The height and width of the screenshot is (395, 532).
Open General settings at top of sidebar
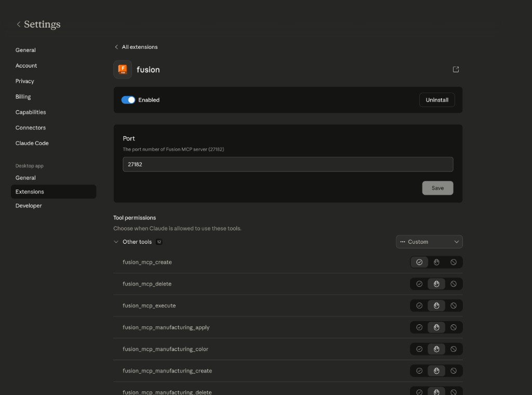(25, 50)
